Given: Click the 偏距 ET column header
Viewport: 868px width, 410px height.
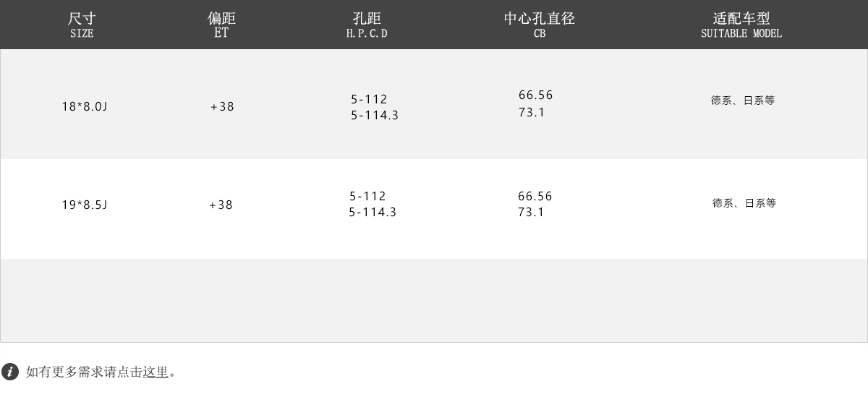Looking at the screenshot, I should (x=221, y=25).
